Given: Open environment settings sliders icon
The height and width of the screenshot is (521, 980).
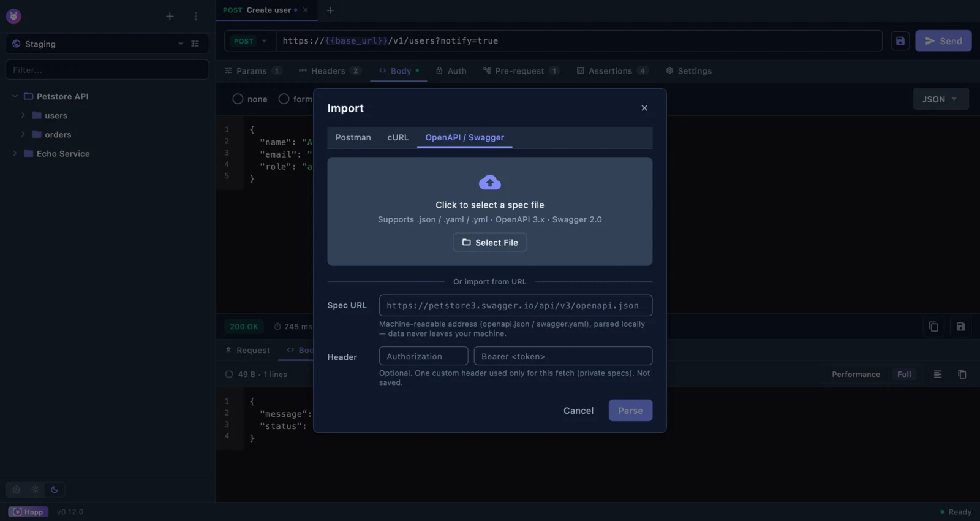Looking at the screenshot, I should tap(195, 44).
